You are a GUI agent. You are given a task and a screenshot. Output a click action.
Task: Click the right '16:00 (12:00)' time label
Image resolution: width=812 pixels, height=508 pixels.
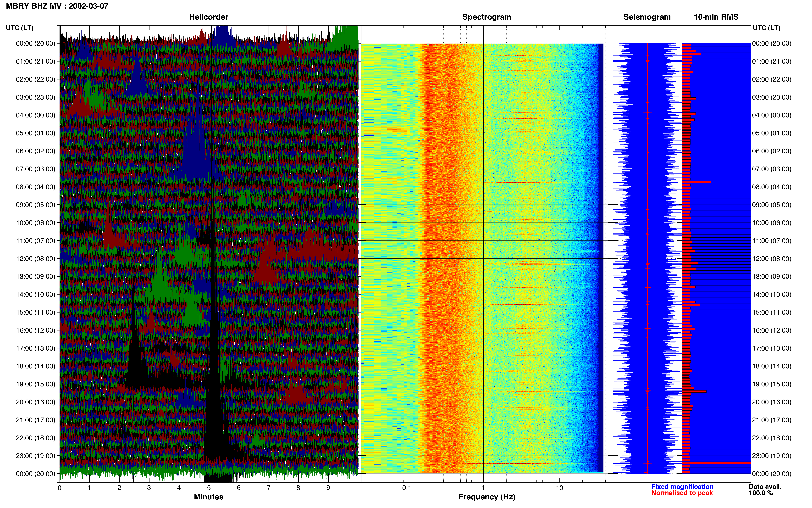click(x=772, y=330)
